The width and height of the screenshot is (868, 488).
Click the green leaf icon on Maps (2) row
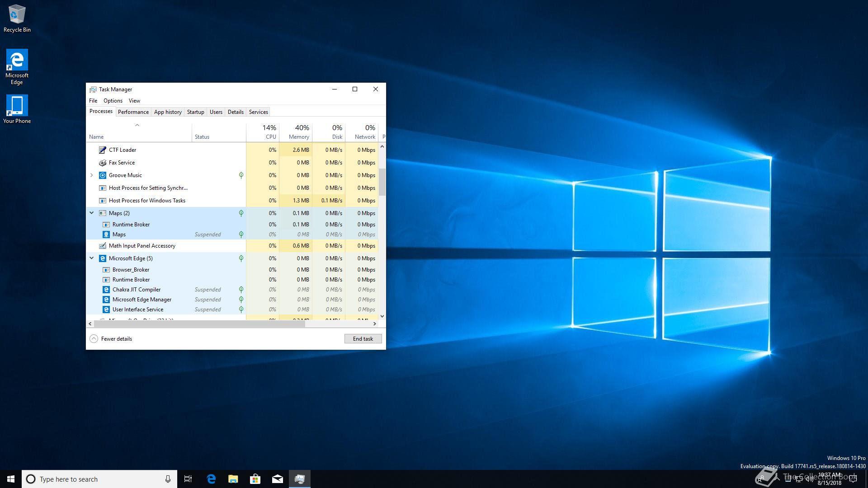tap(241, 213)
